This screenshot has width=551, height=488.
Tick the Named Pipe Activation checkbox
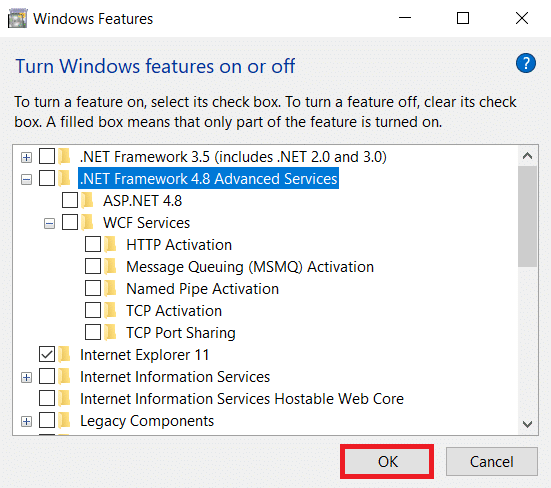coord(93,288)
